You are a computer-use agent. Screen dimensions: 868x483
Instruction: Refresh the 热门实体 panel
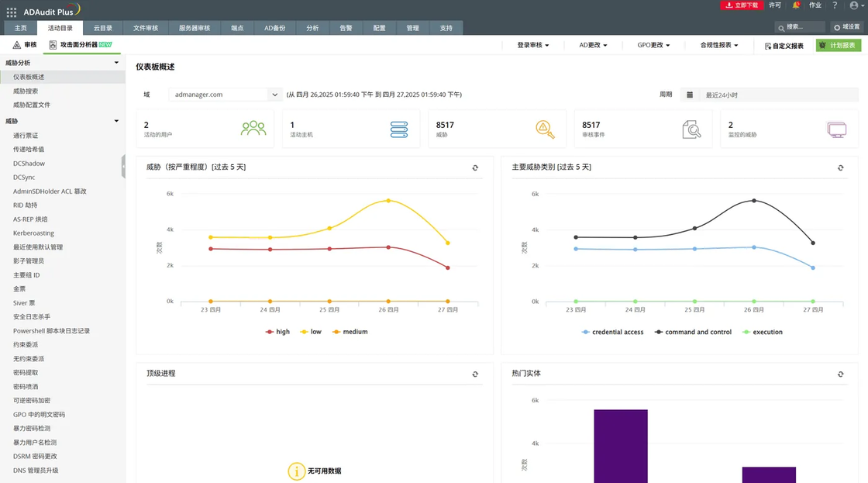coord(840,374)
